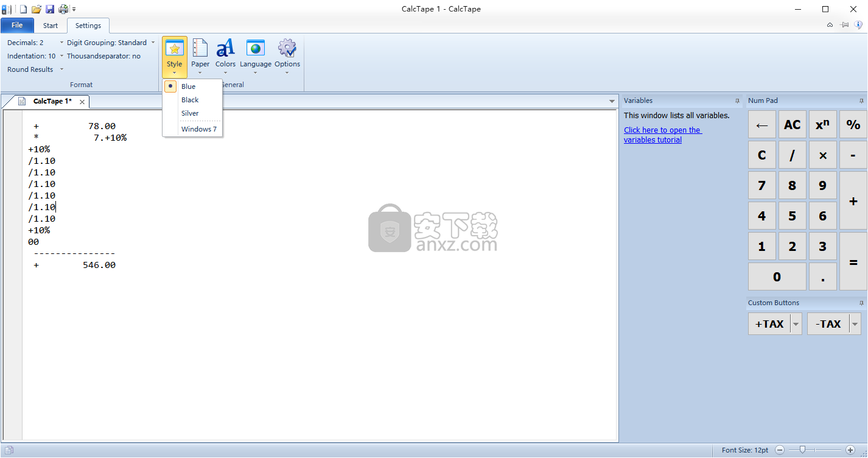Screen dimensions: 868x458
Task: Choose the Silver style option
Action: click(x=192, y=113)
